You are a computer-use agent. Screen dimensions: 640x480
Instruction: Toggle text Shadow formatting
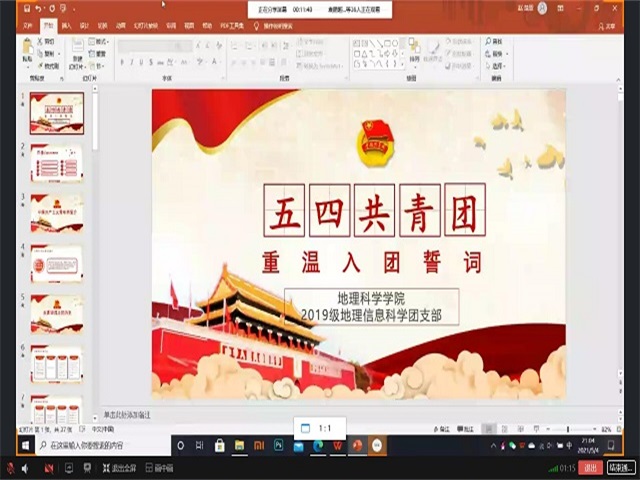pos(151,62)
